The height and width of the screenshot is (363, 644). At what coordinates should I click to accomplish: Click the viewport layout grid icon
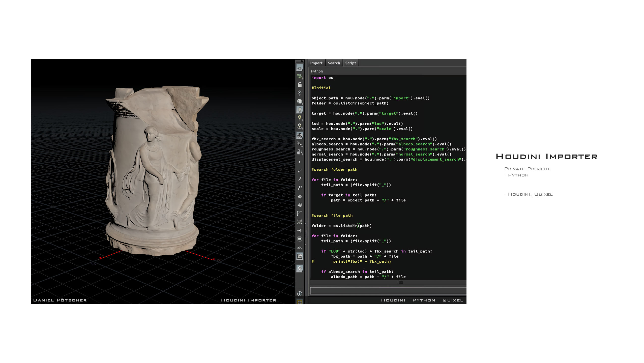point(300,302)
